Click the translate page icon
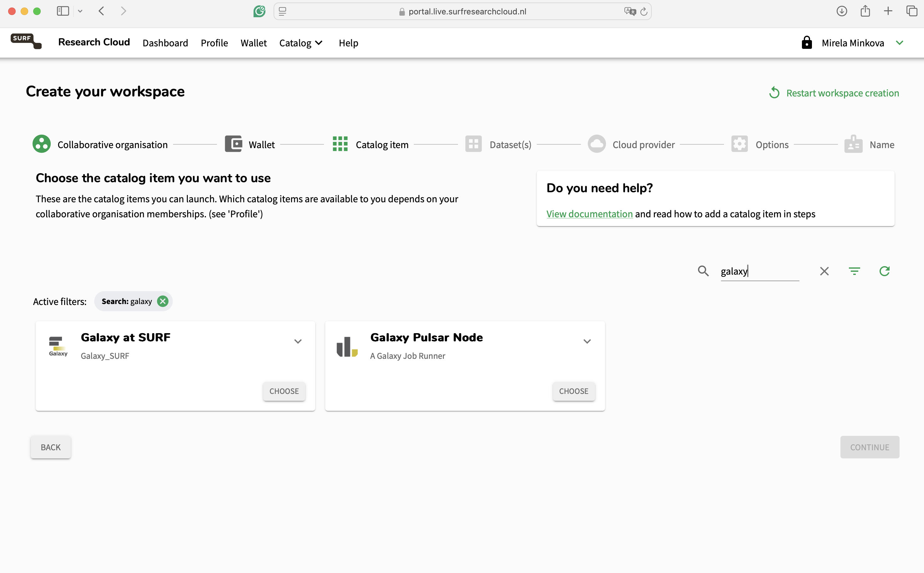924x573 pixels. point(630,11)
